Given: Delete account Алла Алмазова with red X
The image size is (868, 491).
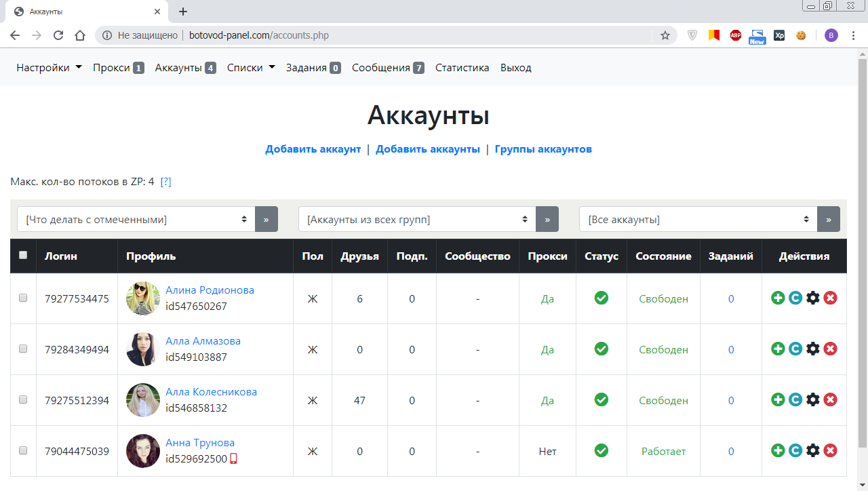Looking at the screenshot, I should pos(830,349).
